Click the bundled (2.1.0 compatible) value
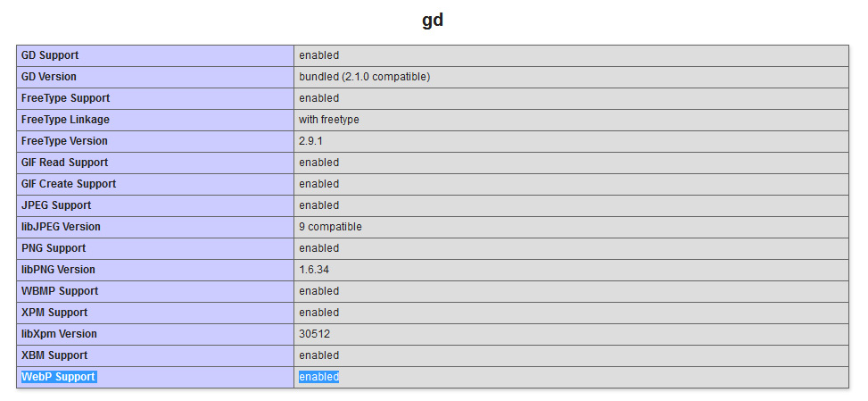The width and height of the screenshot is (868, 401). tap(364, 77)
